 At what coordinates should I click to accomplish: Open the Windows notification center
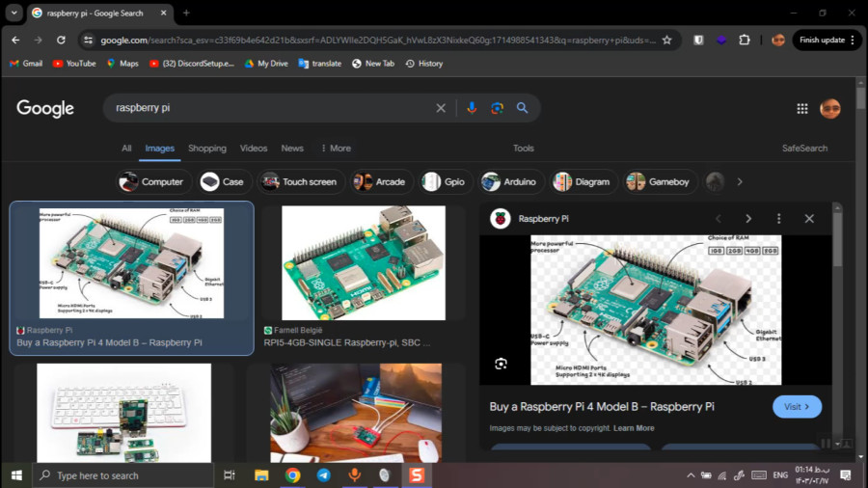[x=845, y=475]
